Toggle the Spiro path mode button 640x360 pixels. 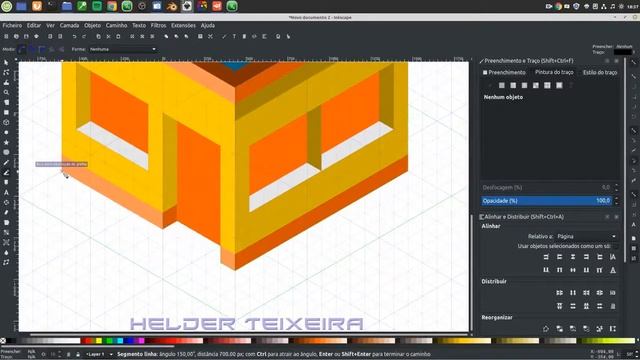tap(32, 49)
